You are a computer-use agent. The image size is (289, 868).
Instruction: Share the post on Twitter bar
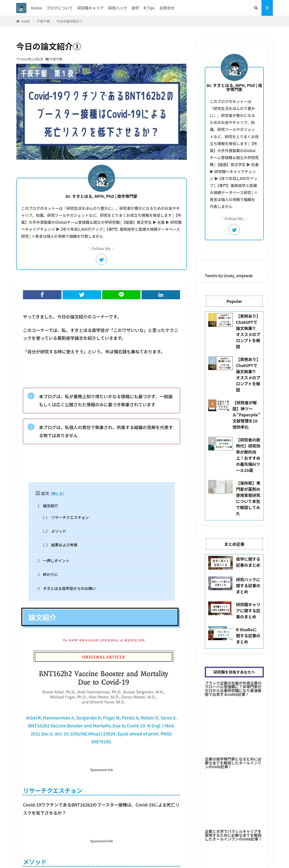82,295
